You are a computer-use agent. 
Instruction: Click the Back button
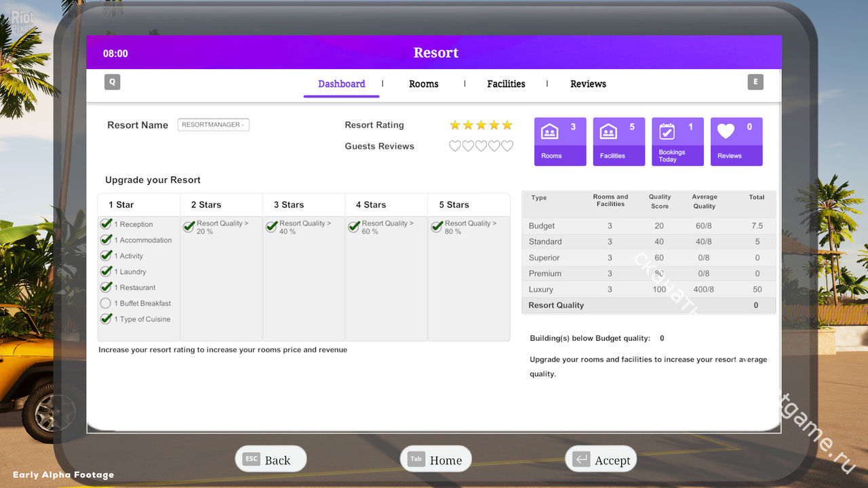[x=271, y=460]
